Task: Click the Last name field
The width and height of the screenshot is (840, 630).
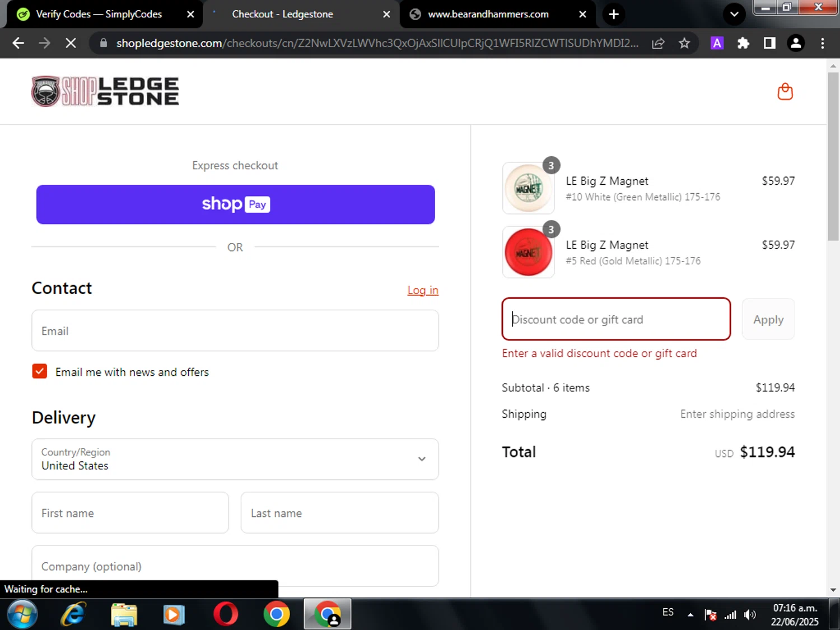Action: pos(340,512)
